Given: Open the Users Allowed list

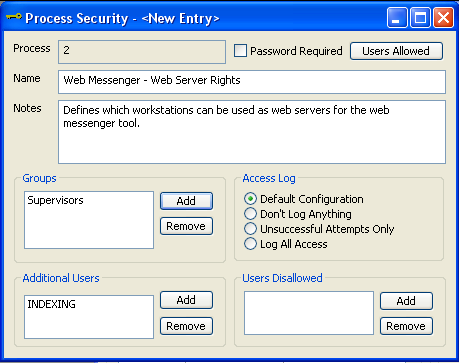Looking at the screenshot, I should tap(396, 51).
